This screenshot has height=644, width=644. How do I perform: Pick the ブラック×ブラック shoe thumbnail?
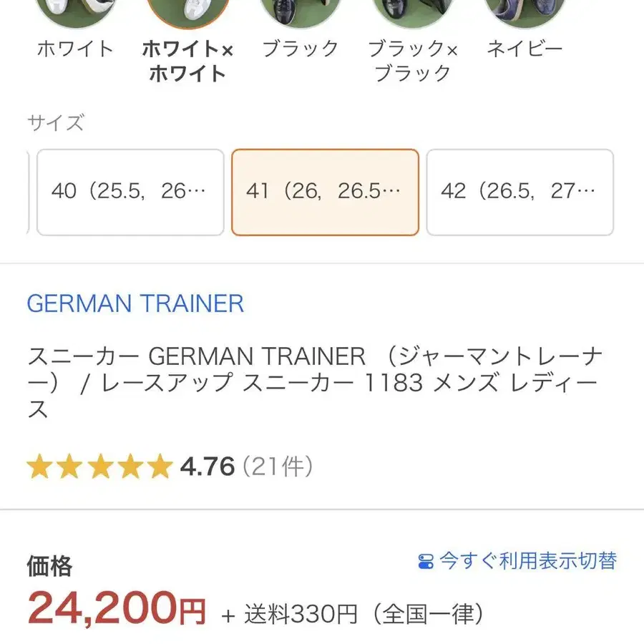[x=412, y=11]
